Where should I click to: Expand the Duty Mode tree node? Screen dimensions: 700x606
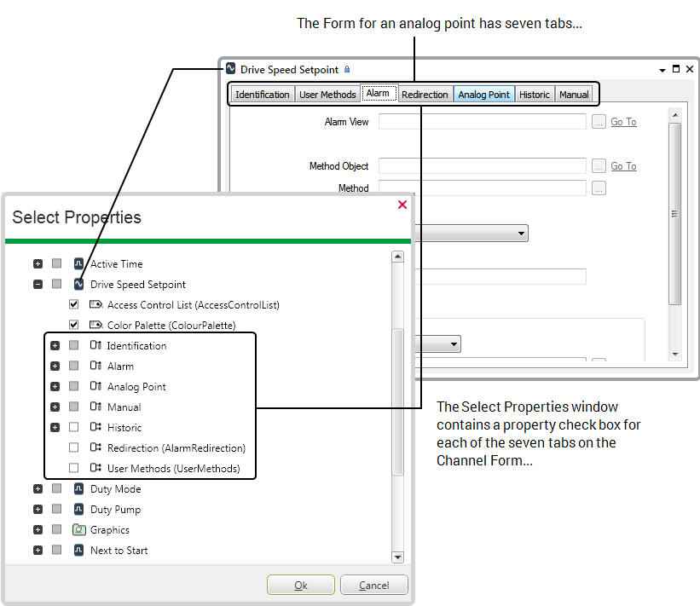tap(38, 489)
